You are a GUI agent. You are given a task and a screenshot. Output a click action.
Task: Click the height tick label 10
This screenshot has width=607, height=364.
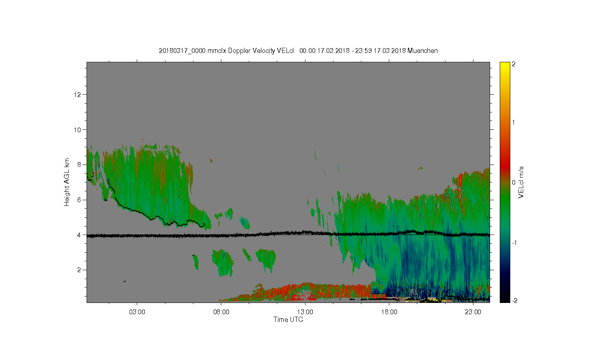click(x=78, y=130)
